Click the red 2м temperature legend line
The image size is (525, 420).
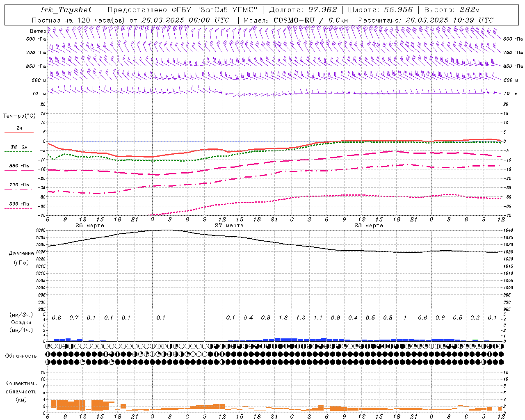coord(19,132)
